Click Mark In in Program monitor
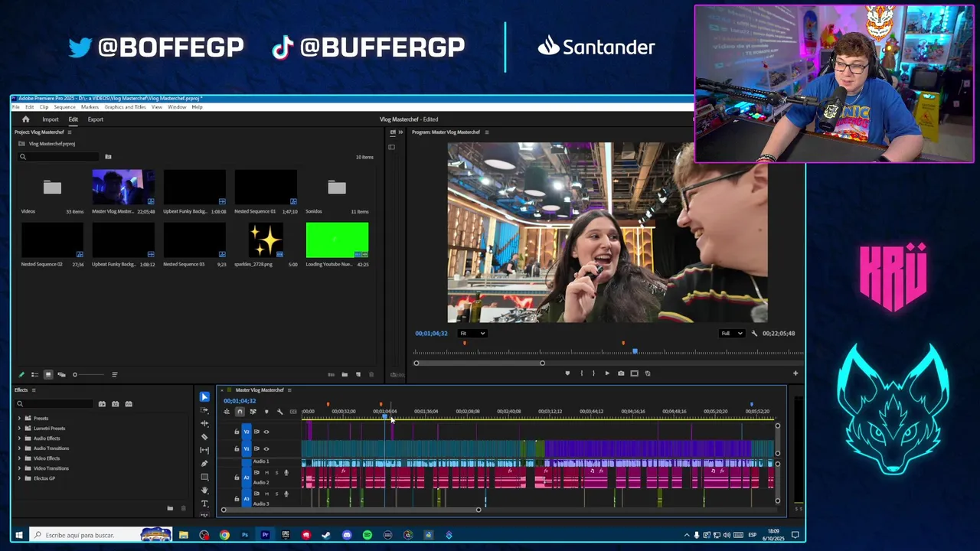This screenshot has width=980, height=551. (581, 373)
